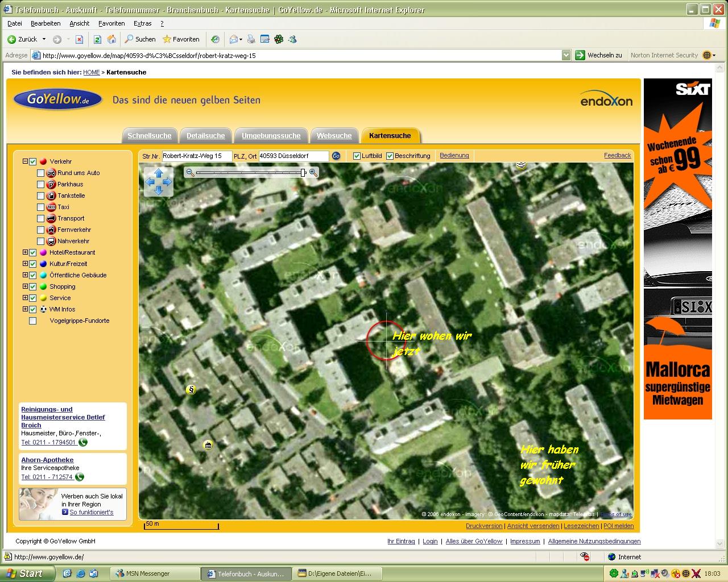Open the address bar URL dropdown
The image size is (728, 582).
(x=566, y=55)
